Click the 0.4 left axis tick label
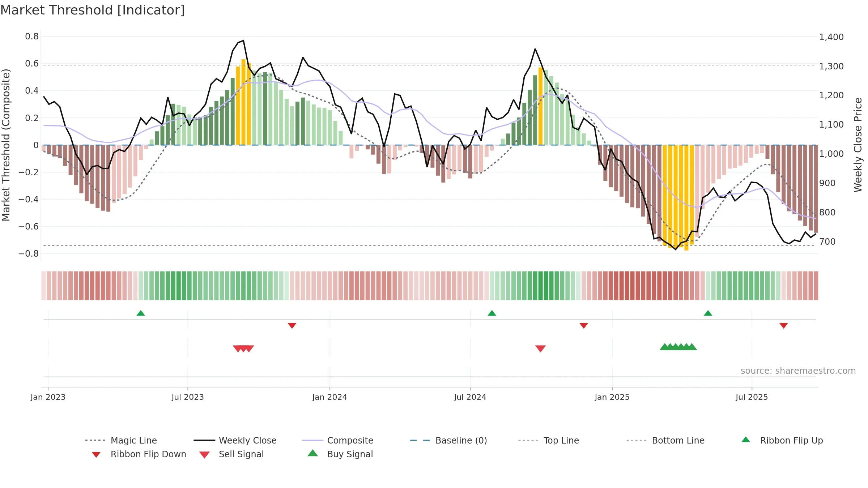The height and width of the screenshot is (488, 868). 32,91
